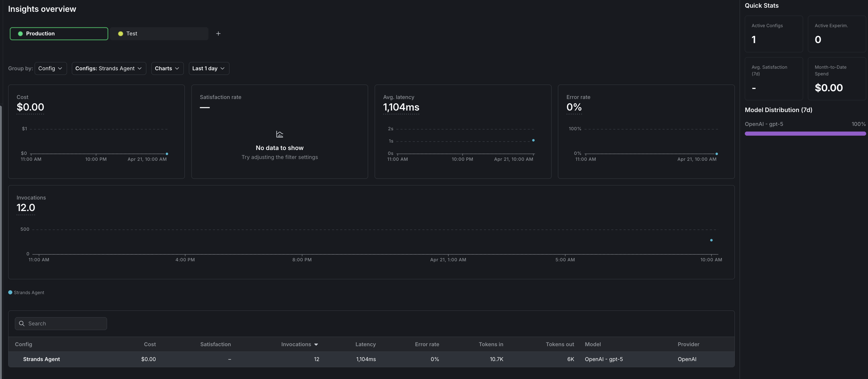Viewport: 868px width, 379px height.
Task: Open the Last 1 day time range selector
Action: [x=209, y=68]
